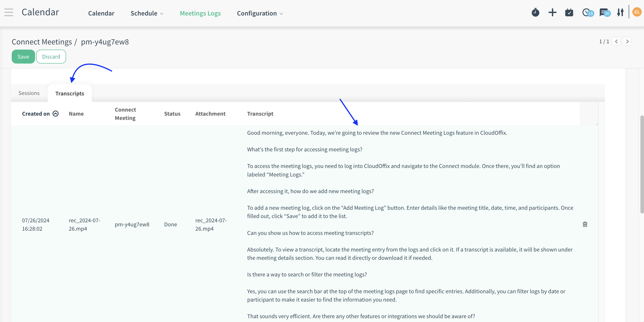The width and height of the screenshot is (644, 322).
Task: Click the pm-y4ug7ew8 connect meeting cell
Action: [132, 224]
